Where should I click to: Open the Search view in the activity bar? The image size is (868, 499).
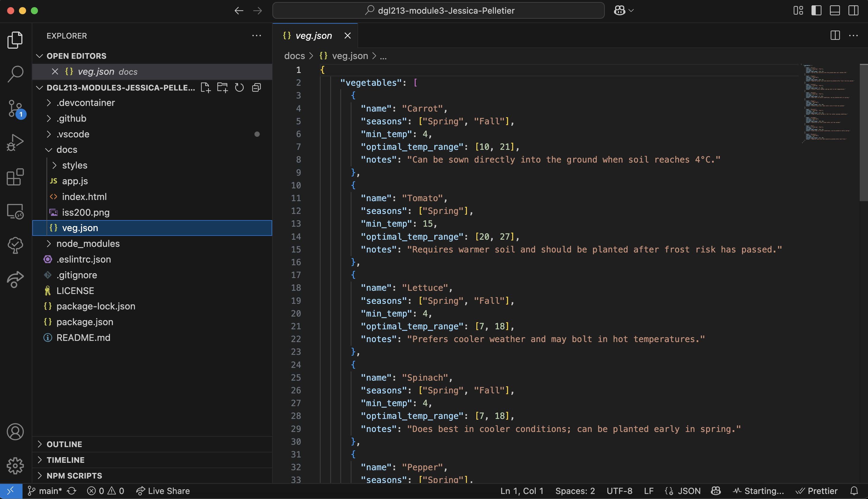point(15,73)
